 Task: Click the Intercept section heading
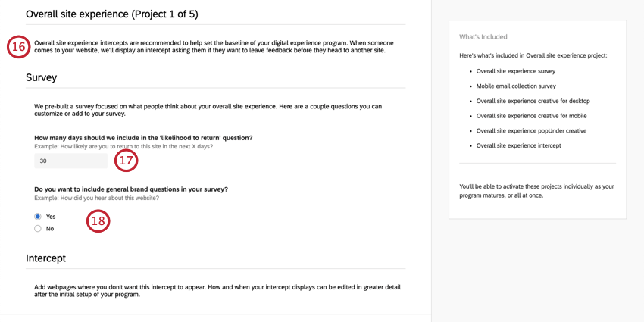click(45, 258)
